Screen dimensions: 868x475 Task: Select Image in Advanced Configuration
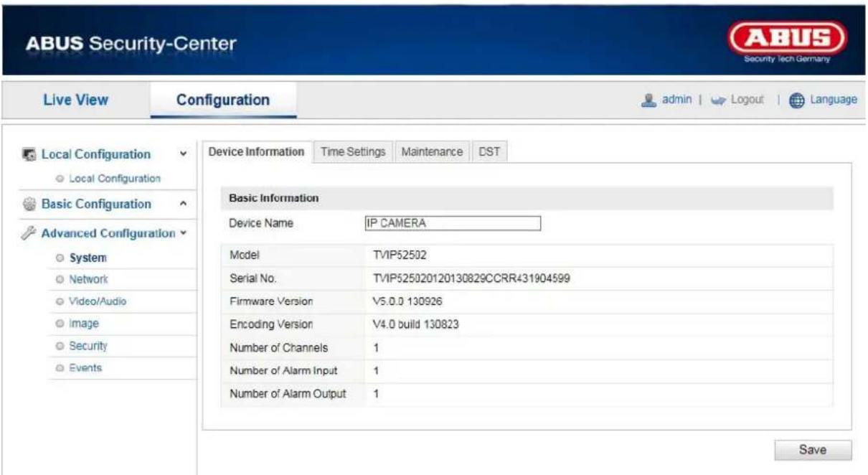click(84, 324)
